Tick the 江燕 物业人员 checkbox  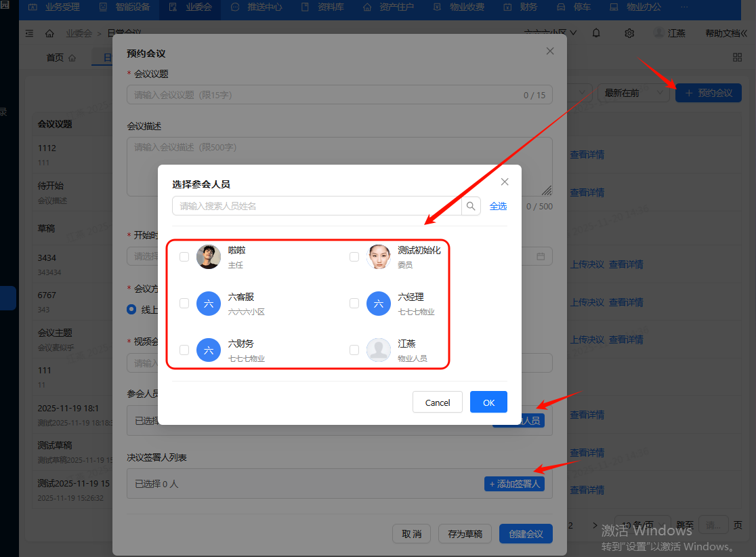click(354, 350)
